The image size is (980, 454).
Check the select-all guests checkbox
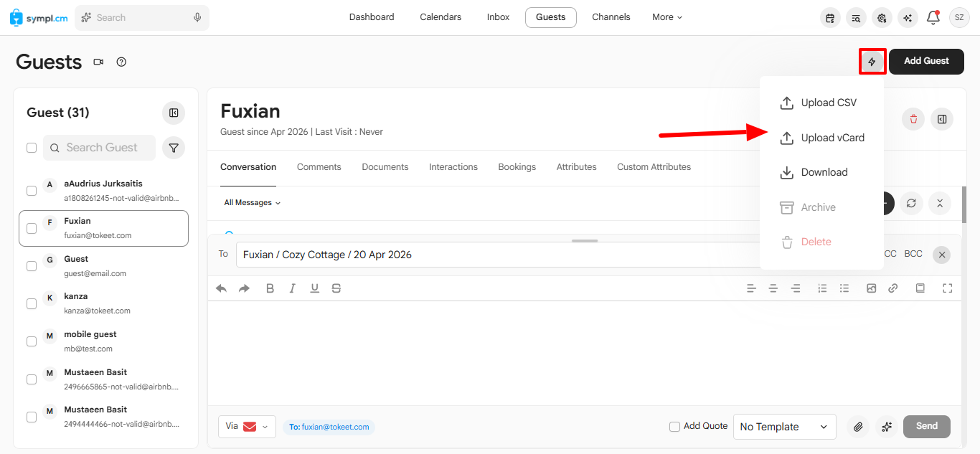coord(32,148)
